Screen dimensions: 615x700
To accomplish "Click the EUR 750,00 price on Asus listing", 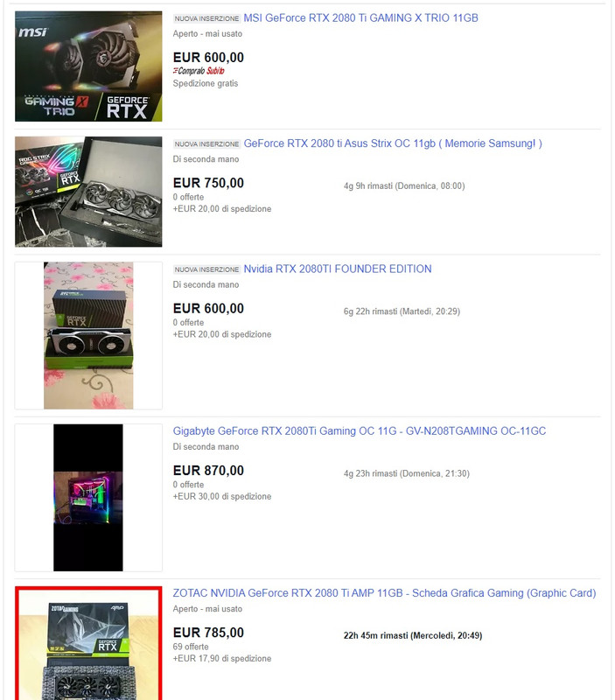I will tap(208, 183).
